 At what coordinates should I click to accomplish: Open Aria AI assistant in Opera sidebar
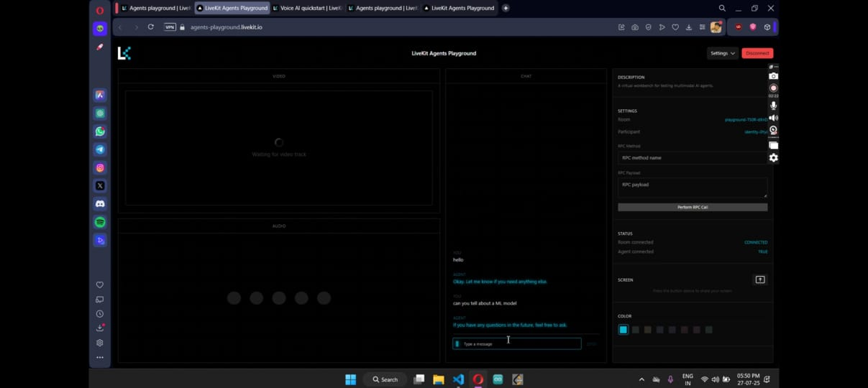click(100, 95)
